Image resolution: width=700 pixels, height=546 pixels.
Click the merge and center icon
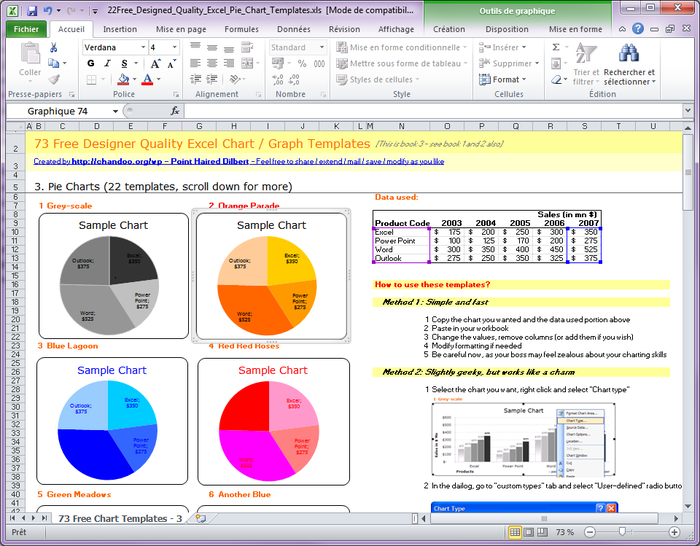point(247,63)
